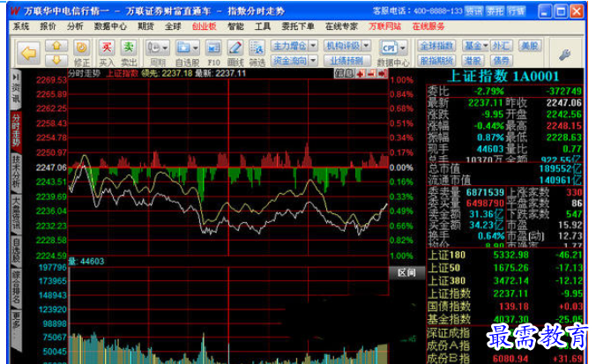The width and height of the screenshot is (596, 364).
Task: Switch to the 技术分析 side tab
Action: point(16,171)
